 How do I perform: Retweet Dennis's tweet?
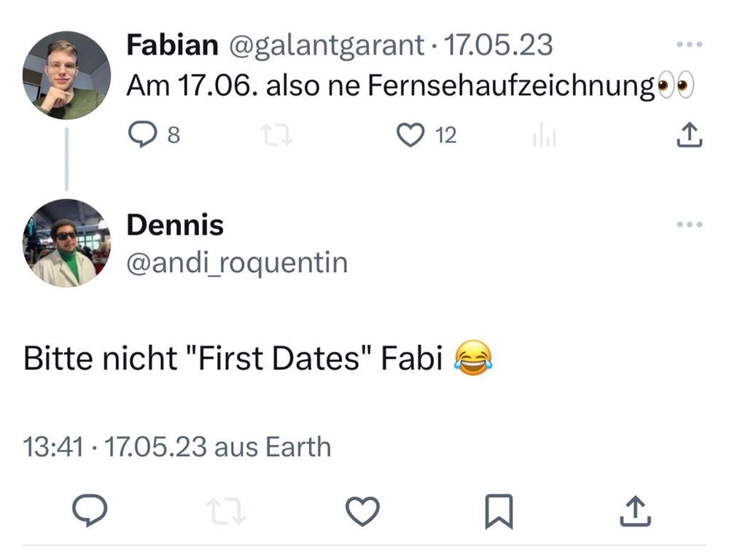tap(225, 512)
